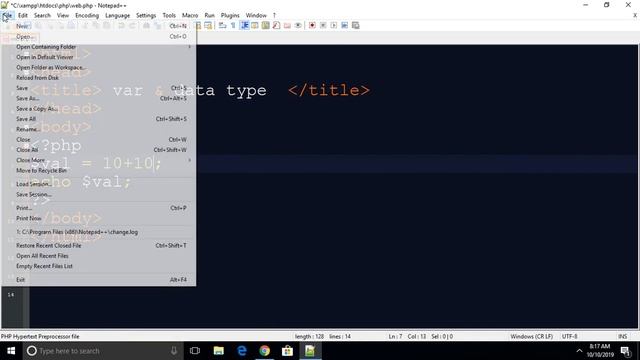Start macro recording with red record icon
The width and height of the screenshot is (640, 360).
click(x=312, y=25)
